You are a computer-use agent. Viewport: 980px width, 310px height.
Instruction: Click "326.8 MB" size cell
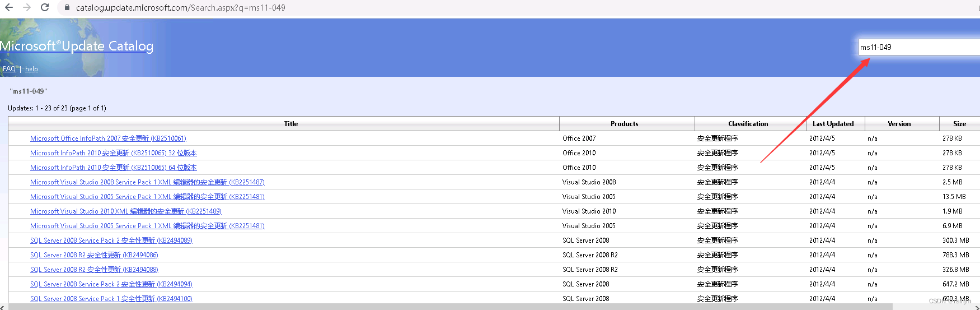(x=955, y=270)
